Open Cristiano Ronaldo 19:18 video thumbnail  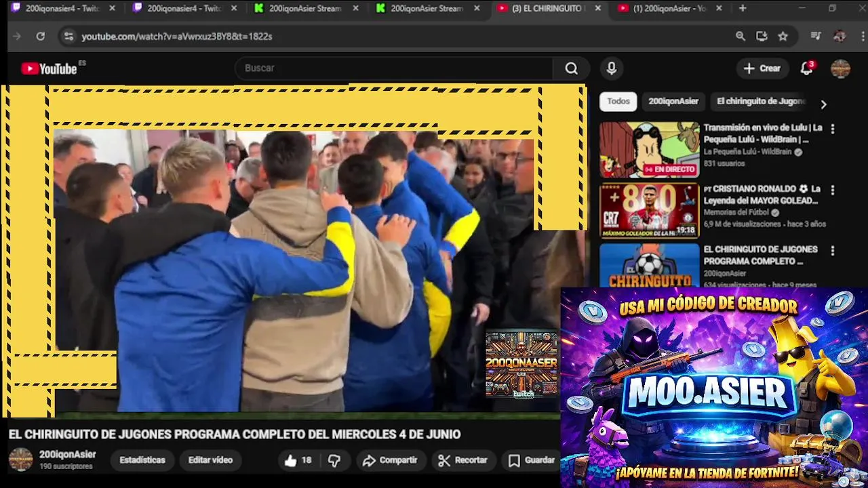pos(649,211)
